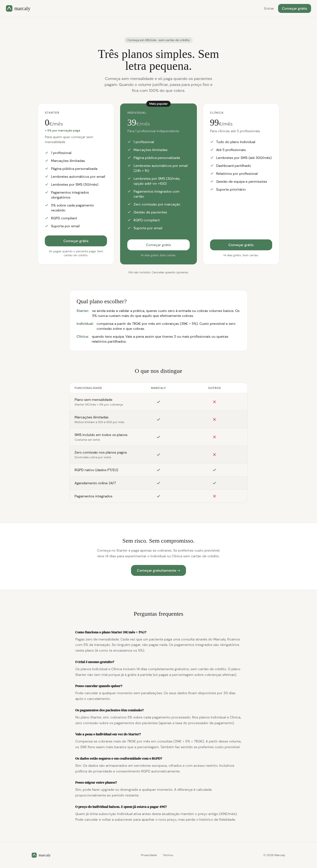Click FAQ 'Os pagamentos dos pacientes têm comissão?'
317x868 pixels.
coord(109,710)
